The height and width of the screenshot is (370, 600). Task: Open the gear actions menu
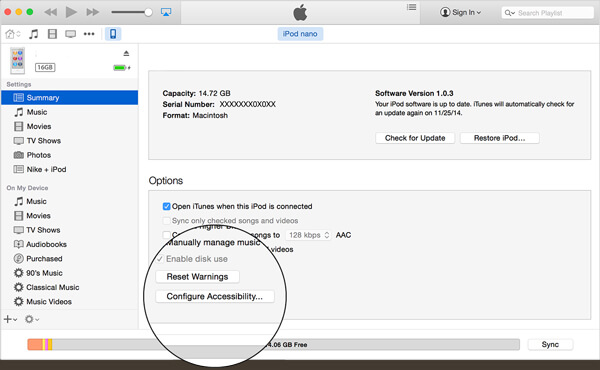(x=32, y=319)
